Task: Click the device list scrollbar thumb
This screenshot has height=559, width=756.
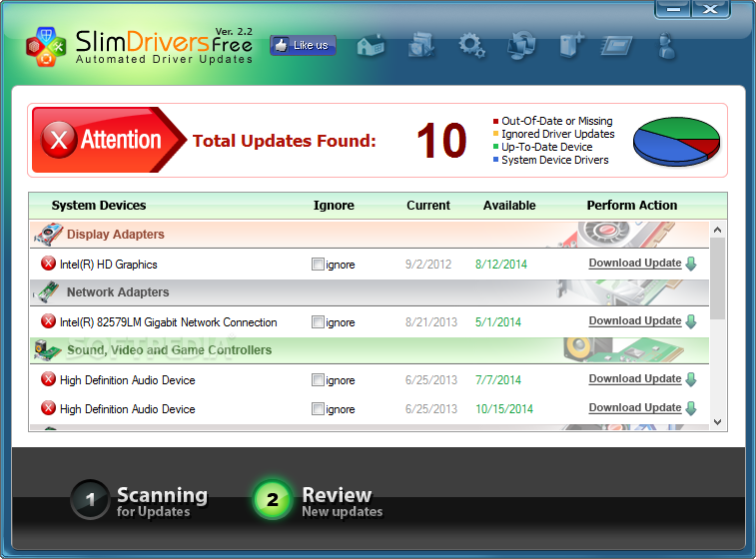Action: tap(717, 279)
